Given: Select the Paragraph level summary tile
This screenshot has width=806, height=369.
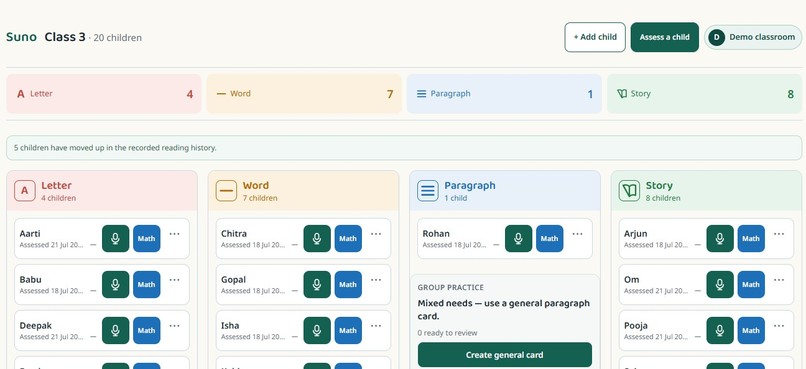Looking at the screenshot, I should tap(504, 94).
